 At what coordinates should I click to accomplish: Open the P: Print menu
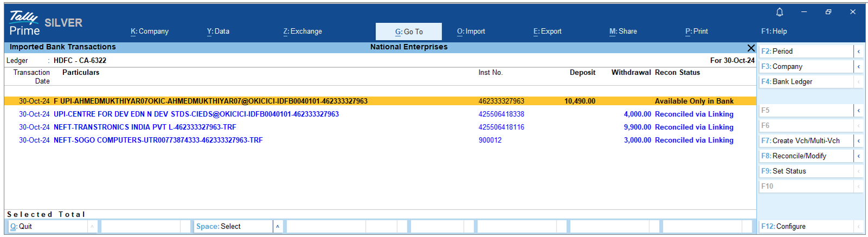point(697,31)
